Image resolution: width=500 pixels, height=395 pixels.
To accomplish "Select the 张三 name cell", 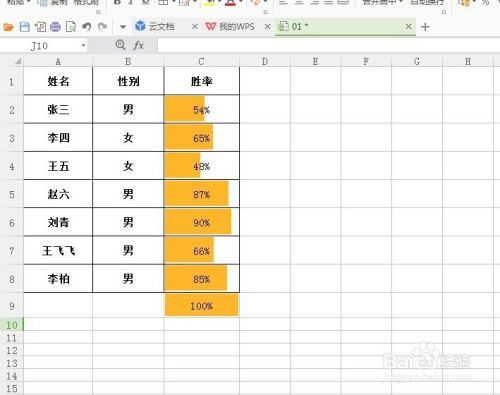I will [58, 109].
